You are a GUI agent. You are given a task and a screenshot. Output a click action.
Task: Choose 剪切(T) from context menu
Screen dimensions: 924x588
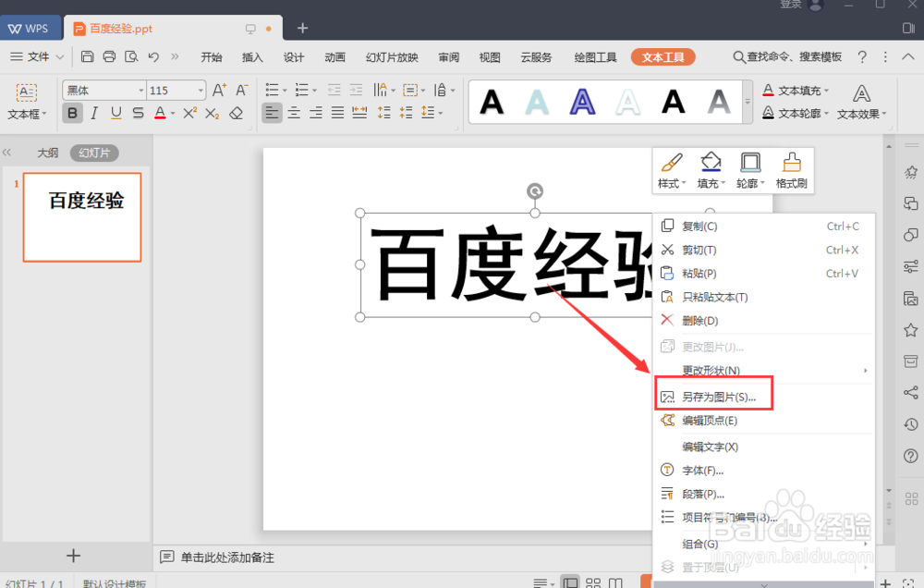click(763, 250)
